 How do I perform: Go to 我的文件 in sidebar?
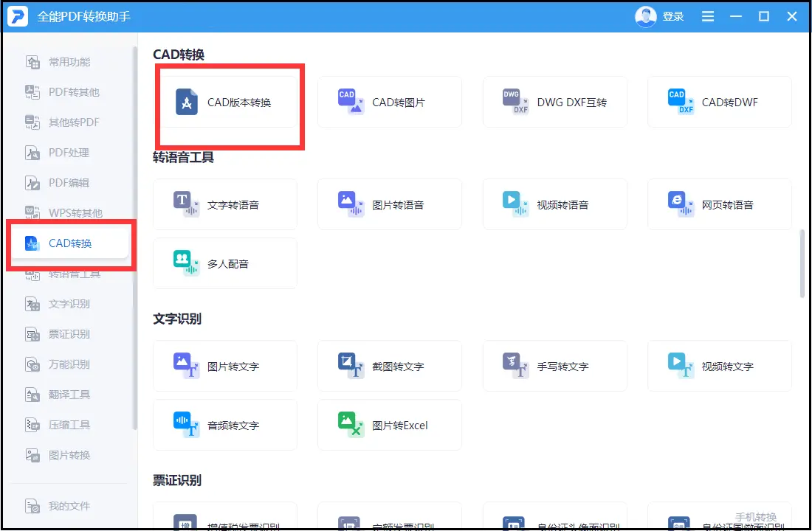pyautogui.click(x=68, y=506)
